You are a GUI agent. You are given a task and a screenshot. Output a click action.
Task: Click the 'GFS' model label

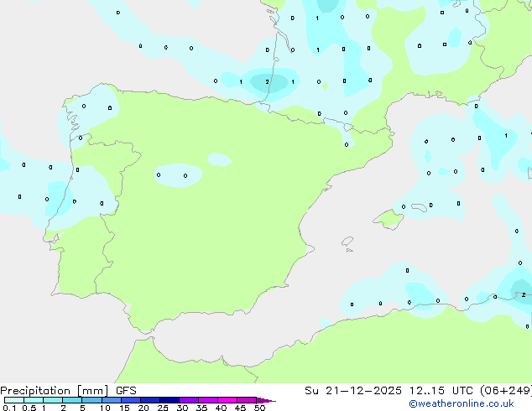click(126, 391)
